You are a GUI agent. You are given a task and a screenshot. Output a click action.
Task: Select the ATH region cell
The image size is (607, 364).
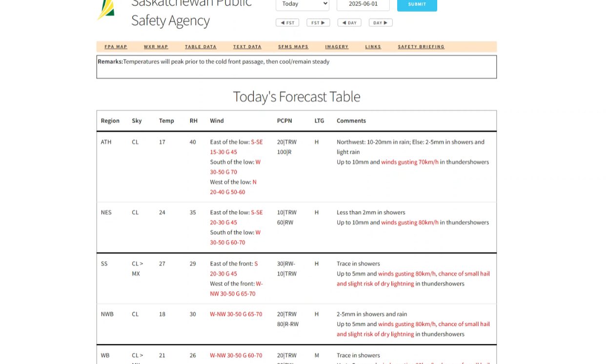pos(106,142)
